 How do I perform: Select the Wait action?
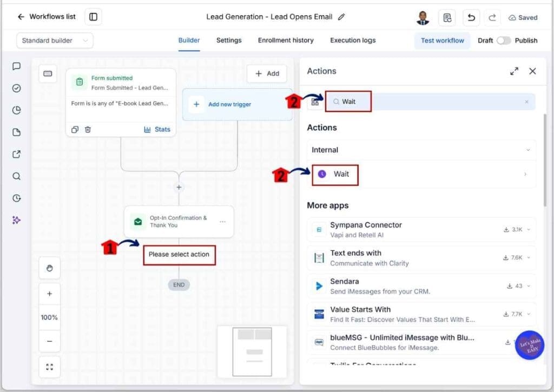pos(421,174)
